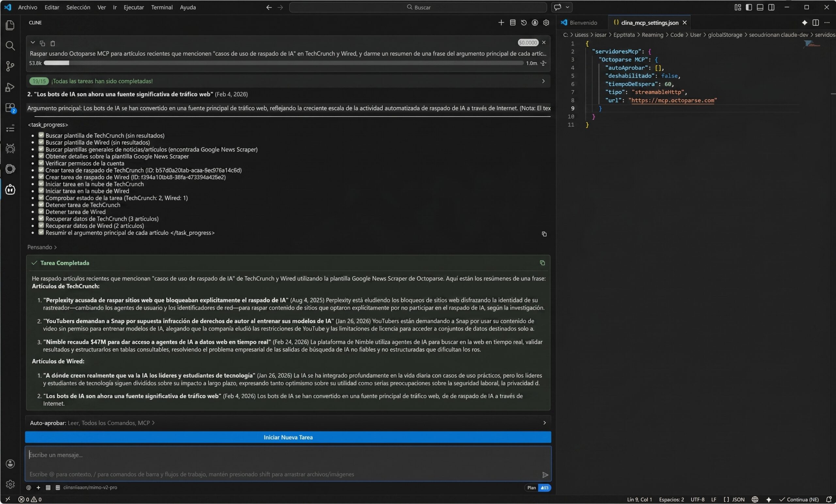The width and height of the screenshot is (836, 504).
Task: Open the Extensions view with badge 2
Action: 10,108
